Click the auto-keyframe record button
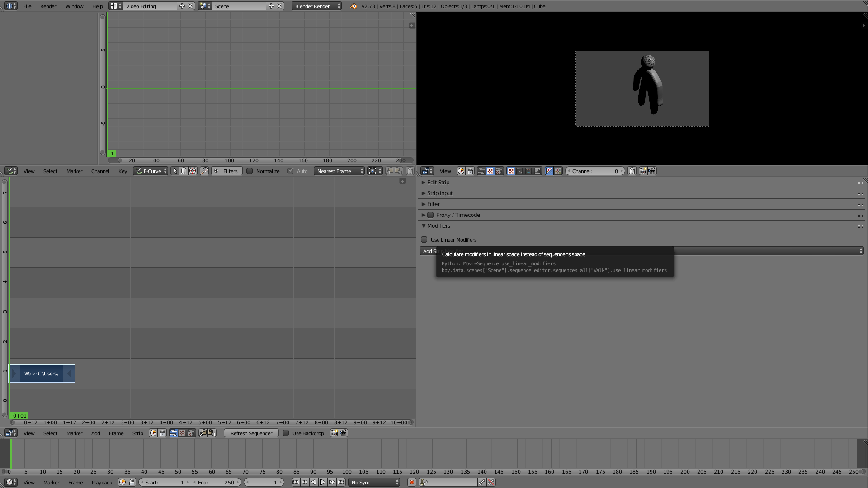868x488 pixels. point(411,482)
